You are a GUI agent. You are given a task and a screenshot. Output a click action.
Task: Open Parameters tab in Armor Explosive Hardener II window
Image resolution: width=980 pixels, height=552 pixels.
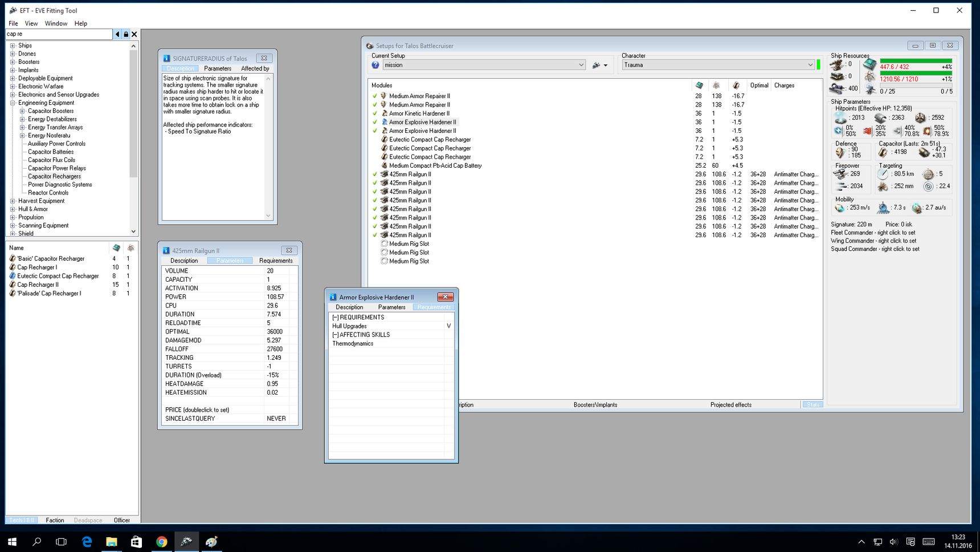coord(392,307)
